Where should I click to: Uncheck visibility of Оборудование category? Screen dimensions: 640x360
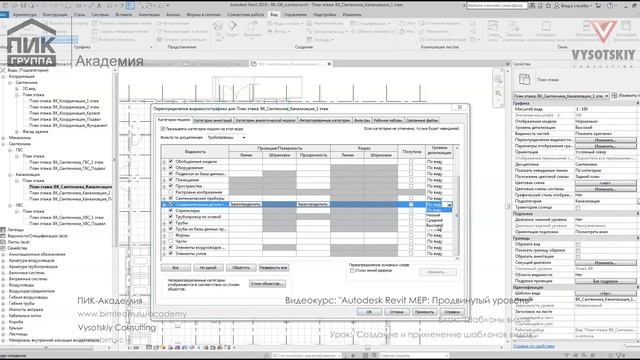(171, 168)
